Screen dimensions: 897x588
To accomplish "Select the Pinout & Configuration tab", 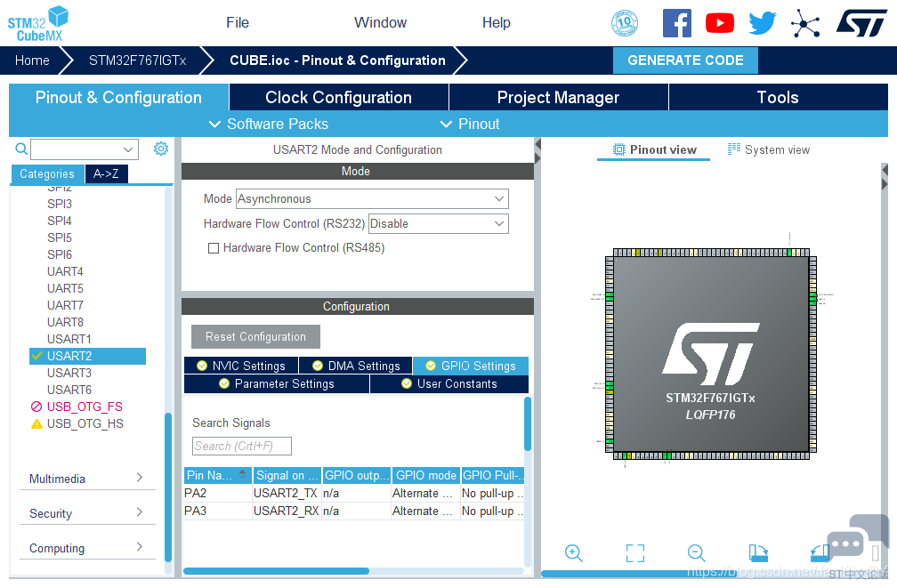I will pos(118,97).
